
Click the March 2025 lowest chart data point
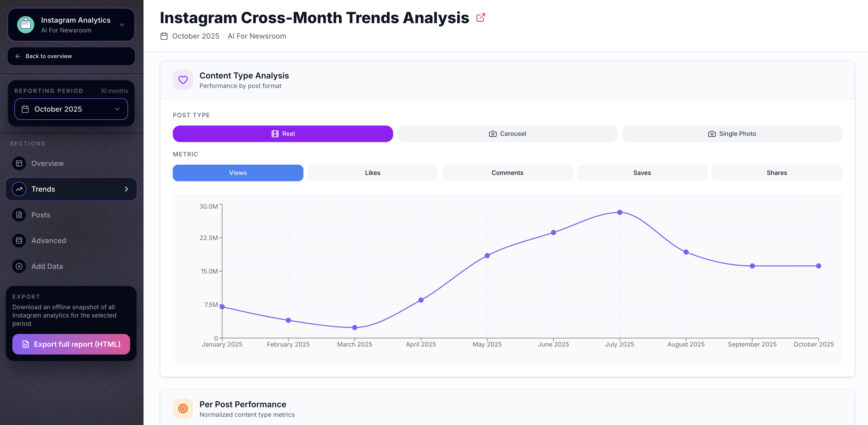[x=355, y=327]
